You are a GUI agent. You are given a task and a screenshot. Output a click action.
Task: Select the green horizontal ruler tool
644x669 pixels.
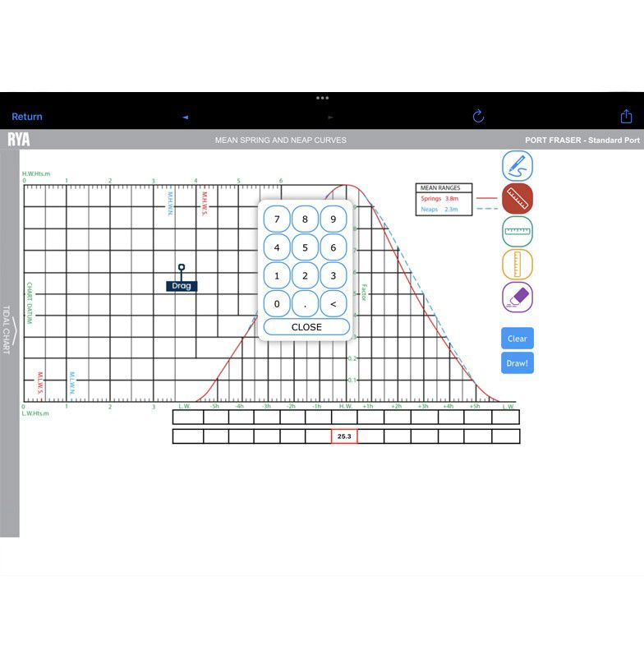click(x=517, y=232)
